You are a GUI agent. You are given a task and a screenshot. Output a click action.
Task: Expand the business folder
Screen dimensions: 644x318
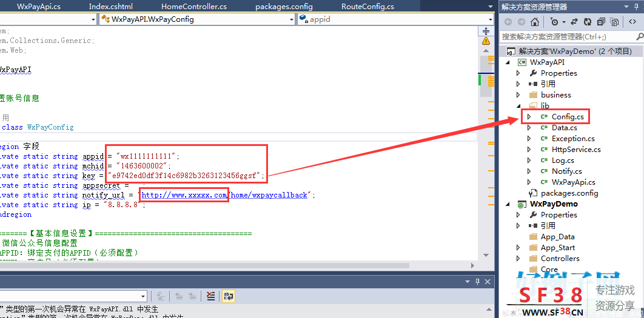coord(518,94)
